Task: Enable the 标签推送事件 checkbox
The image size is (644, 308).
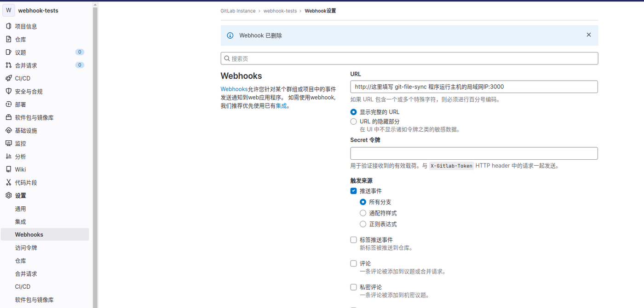Action: point(353,240)
